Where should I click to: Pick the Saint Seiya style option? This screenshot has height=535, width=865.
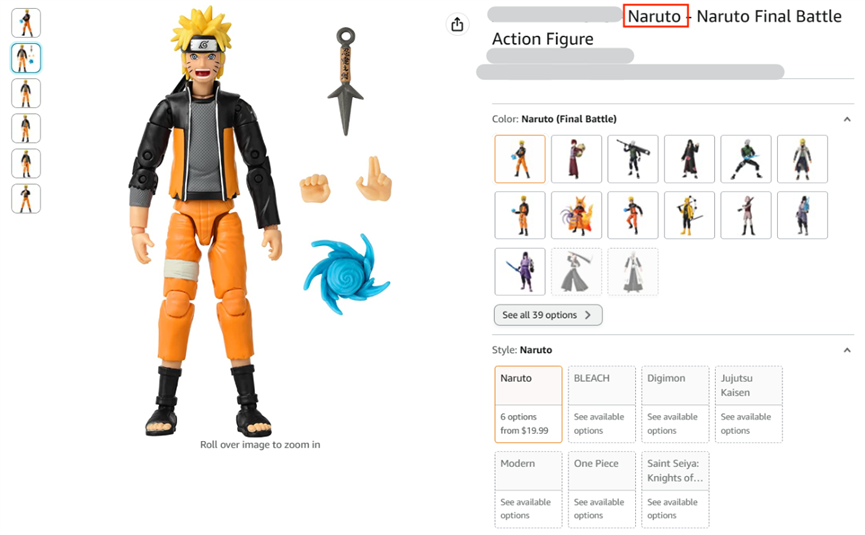click(x=675, y=490)
